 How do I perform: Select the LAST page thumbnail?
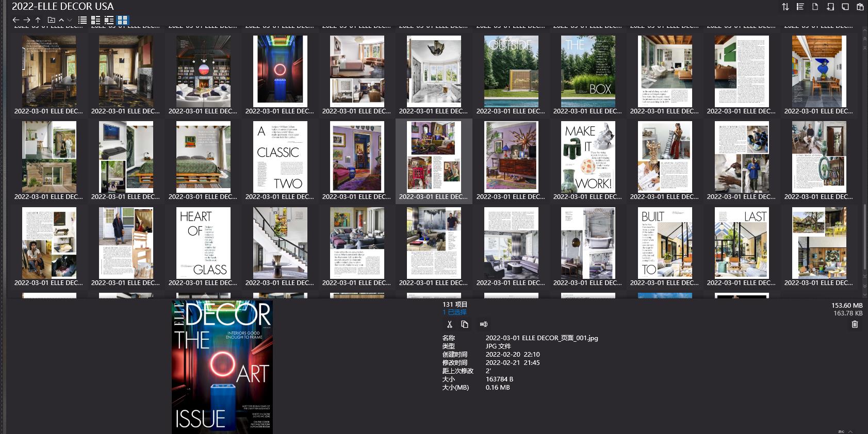(742, 243)
